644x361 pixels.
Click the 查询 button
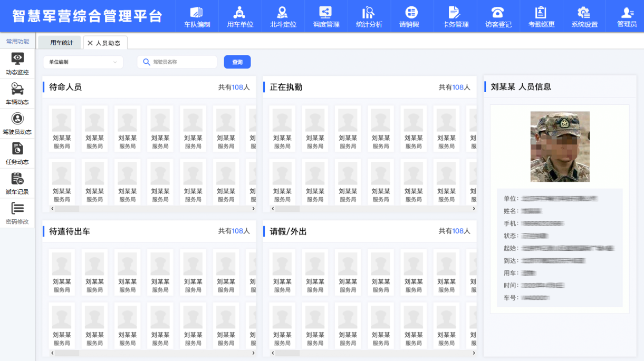[237, 62]
